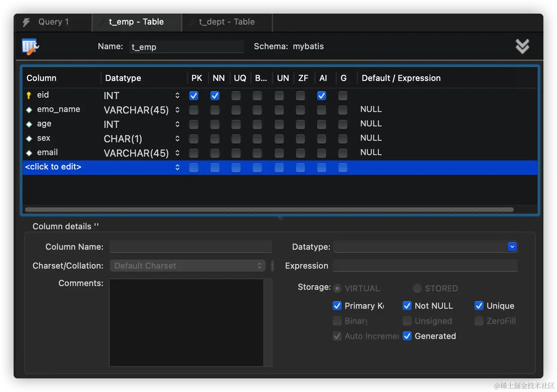
Task: Click CHAR(1) datatype of sex
Action: tap(123, 139)
